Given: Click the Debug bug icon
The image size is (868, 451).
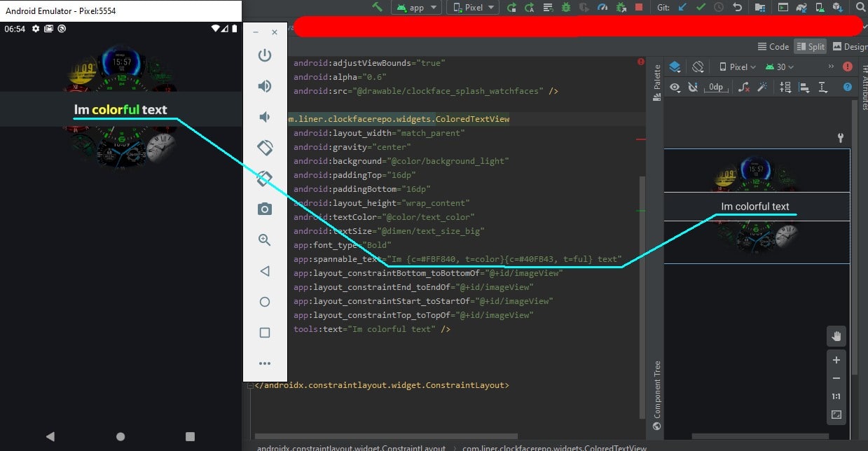Looking at the screenshot, I should 566,8.
